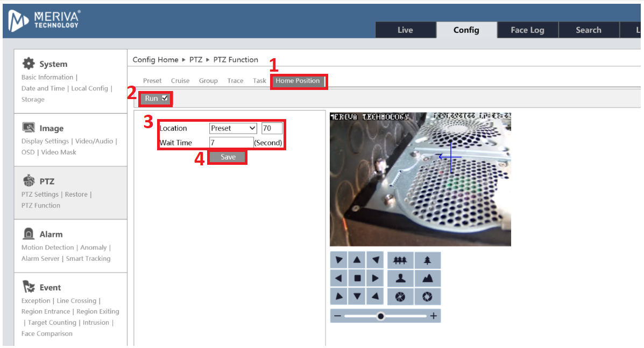Click the closed-aperture iris icon
This screenshot has height=348, width=644.
click(x=400, y=297)
